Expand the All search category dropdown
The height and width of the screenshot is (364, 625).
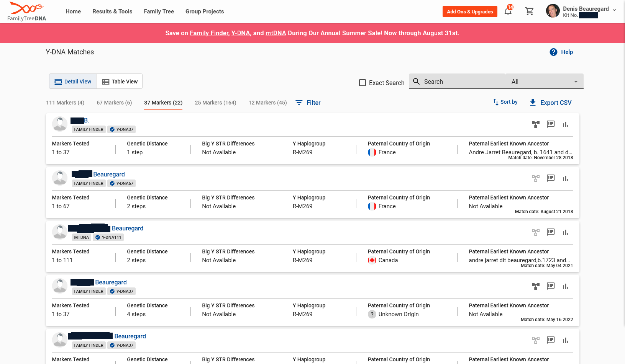(545, 82)
